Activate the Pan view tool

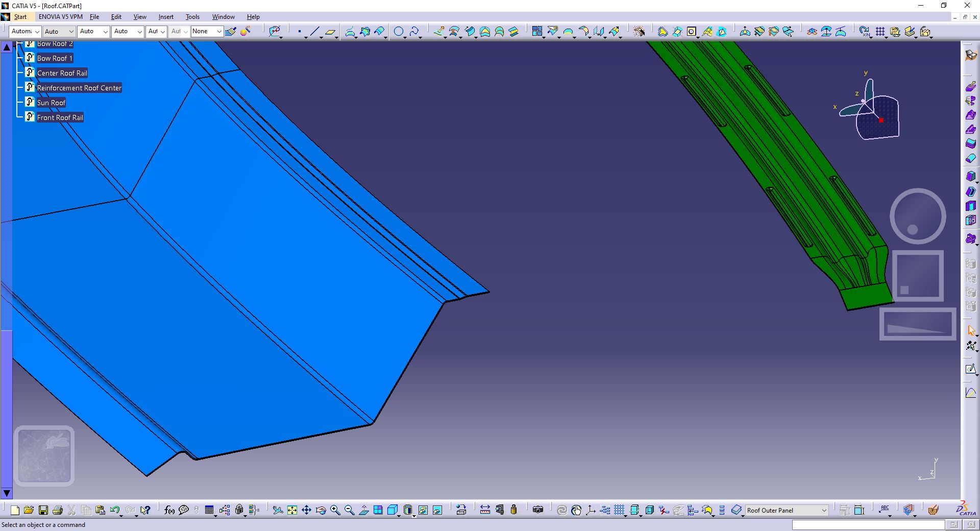pyautogui.click(x=306, y=510)
